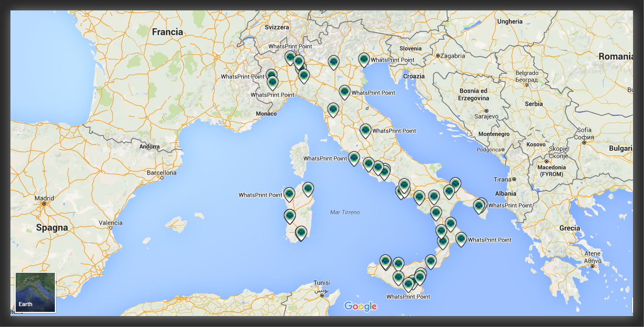
Task: Select the Podgorica city label
Action: [x=488, y=150]
